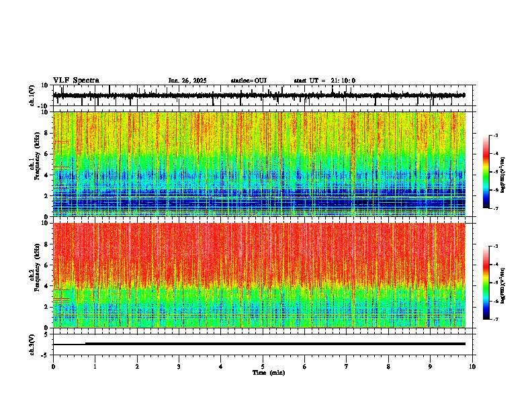Click the ch.2 frequency spectrogram panel

[x=259, y=275]
